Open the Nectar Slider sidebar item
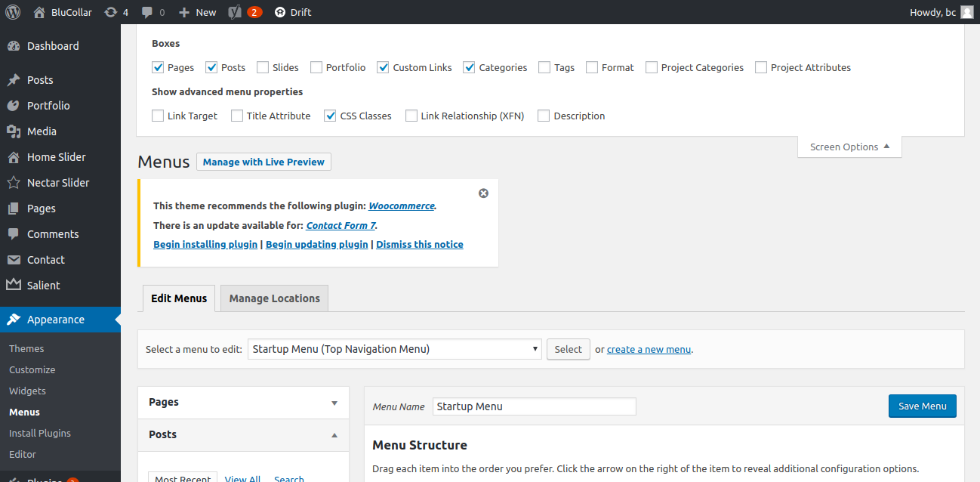This screenshot has height=482, width=980. click(57, 183)
